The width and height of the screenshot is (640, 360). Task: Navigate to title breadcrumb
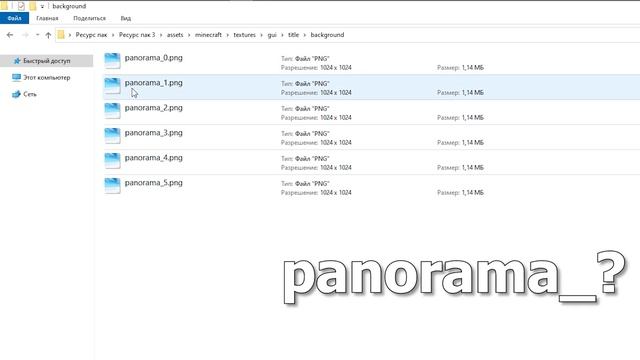pyautogui.click(x=293, y=35)
